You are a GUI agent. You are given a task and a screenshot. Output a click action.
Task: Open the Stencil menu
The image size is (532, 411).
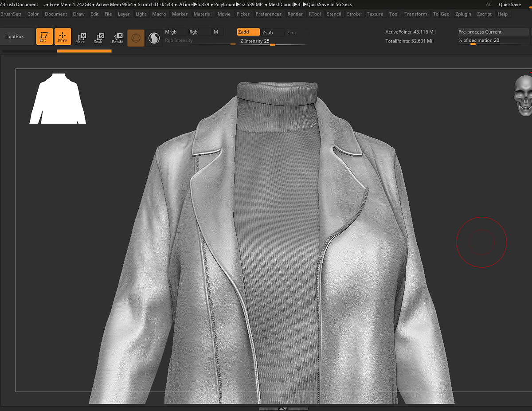334,14
